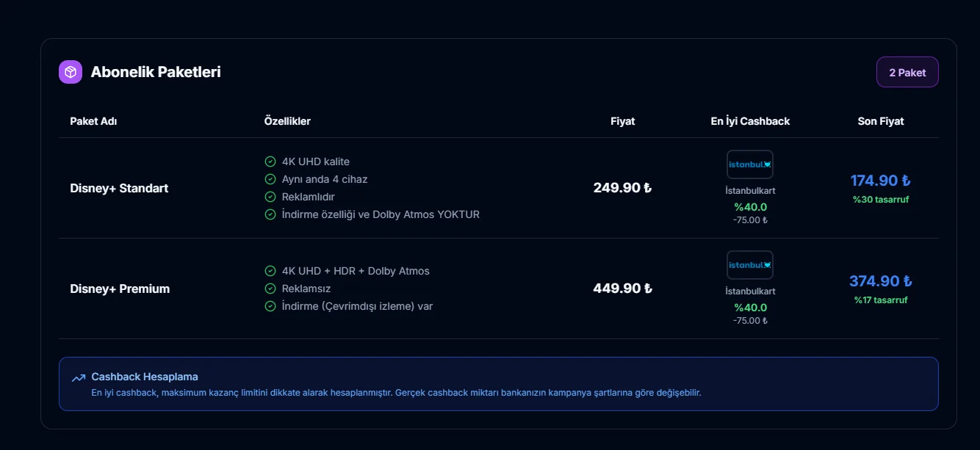Click the checkmark icon beside Aynı anda 4 cihaz
980x450 pixels.
click(270, 179)
